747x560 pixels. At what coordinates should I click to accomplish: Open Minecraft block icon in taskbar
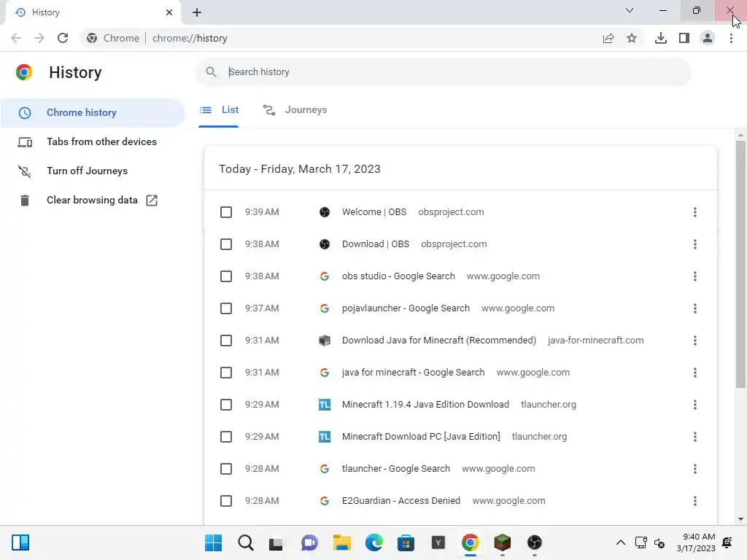click(x=502, y=542)
